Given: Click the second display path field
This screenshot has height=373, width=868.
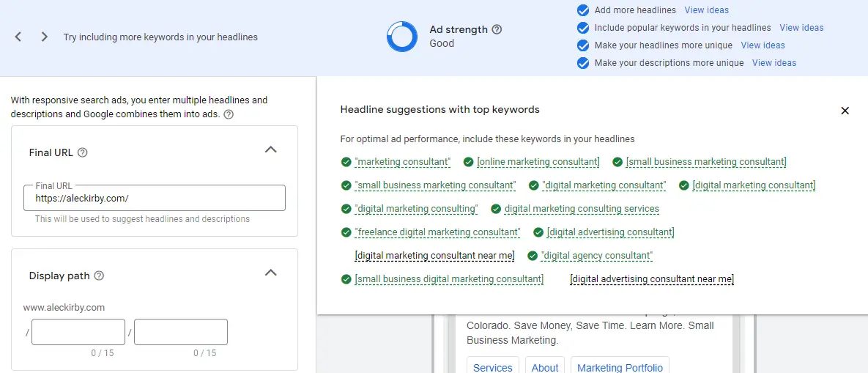Looking at the screenshot, I should tap(181, 332).
